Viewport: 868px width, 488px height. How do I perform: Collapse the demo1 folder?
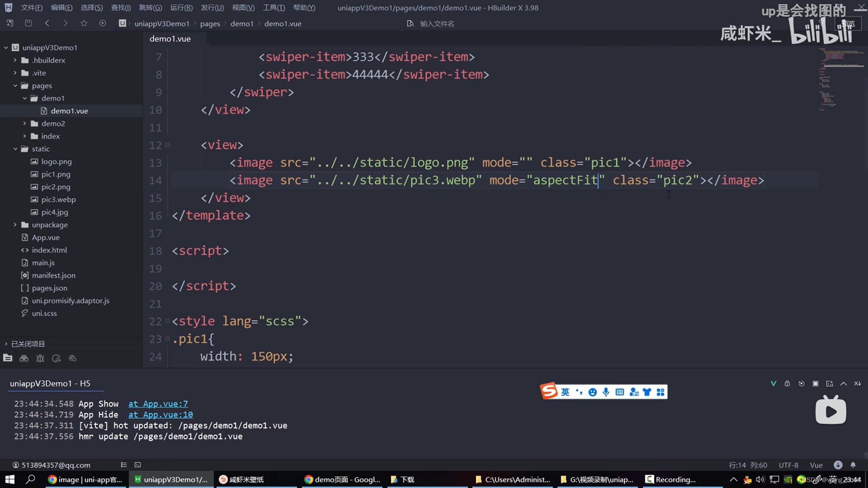24,98
